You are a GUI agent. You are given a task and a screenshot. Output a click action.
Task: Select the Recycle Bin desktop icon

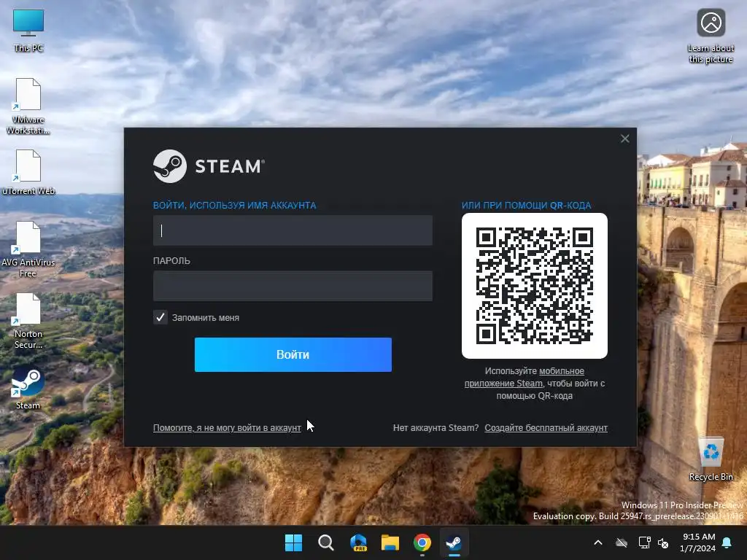[711, 458]
